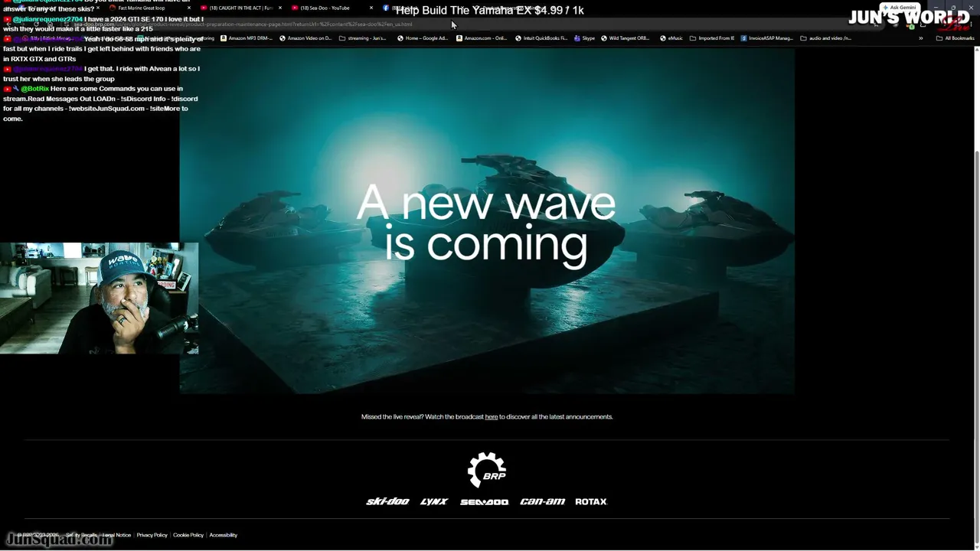Open the Accessibility footer link
This screenshot has height=551, width=980.
[x=224, y=535]
